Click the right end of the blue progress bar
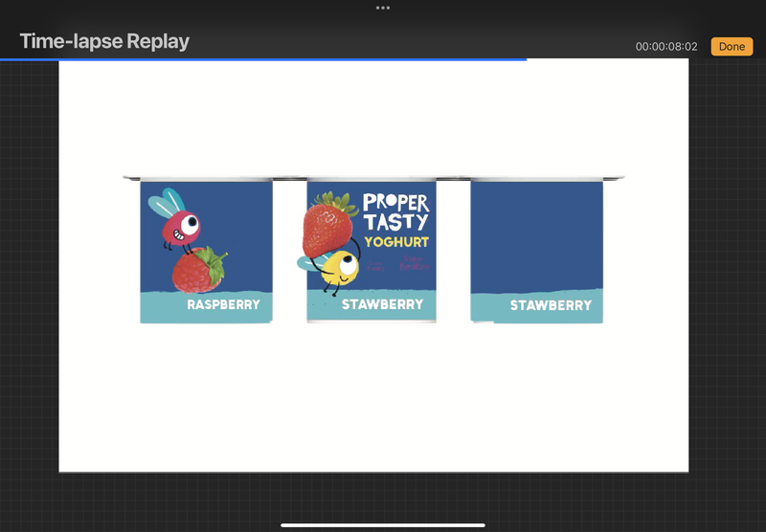 (524, 59)
